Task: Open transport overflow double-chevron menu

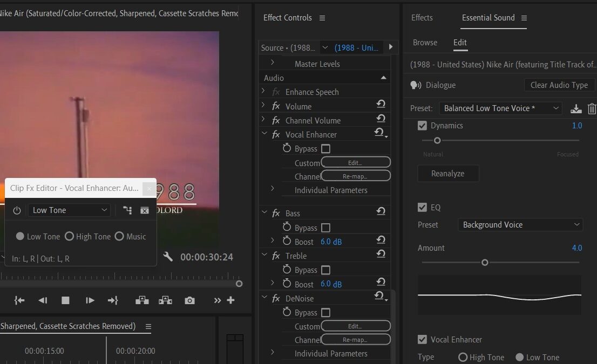Action: point(218,300)
